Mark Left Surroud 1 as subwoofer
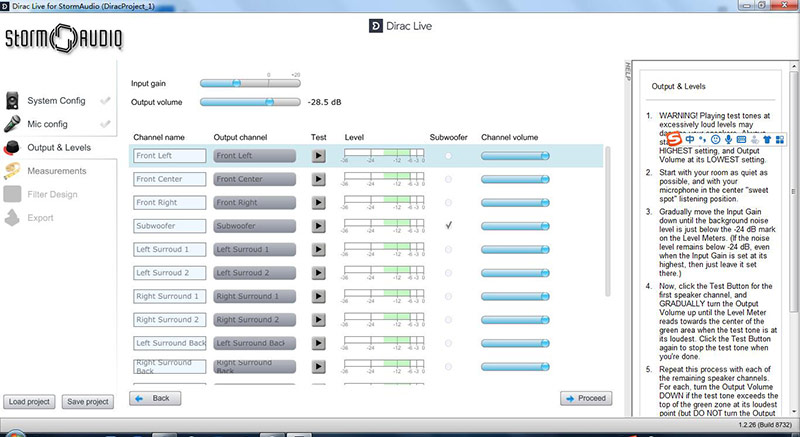The width and height of the screenshot is (800, 437). 448,249
